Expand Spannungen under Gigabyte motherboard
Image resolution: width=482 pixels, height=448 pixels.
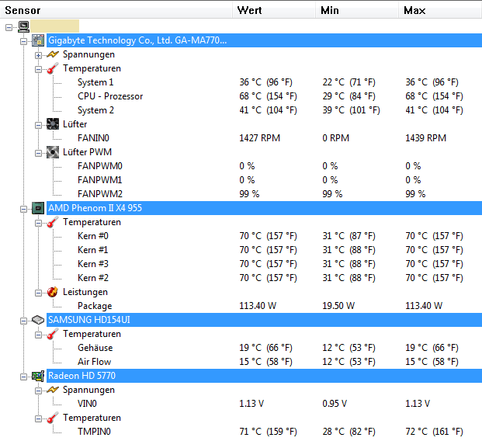[38, 55]
